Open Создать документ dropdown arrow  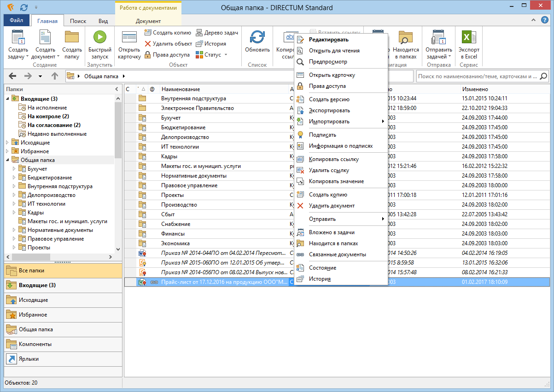58,57
